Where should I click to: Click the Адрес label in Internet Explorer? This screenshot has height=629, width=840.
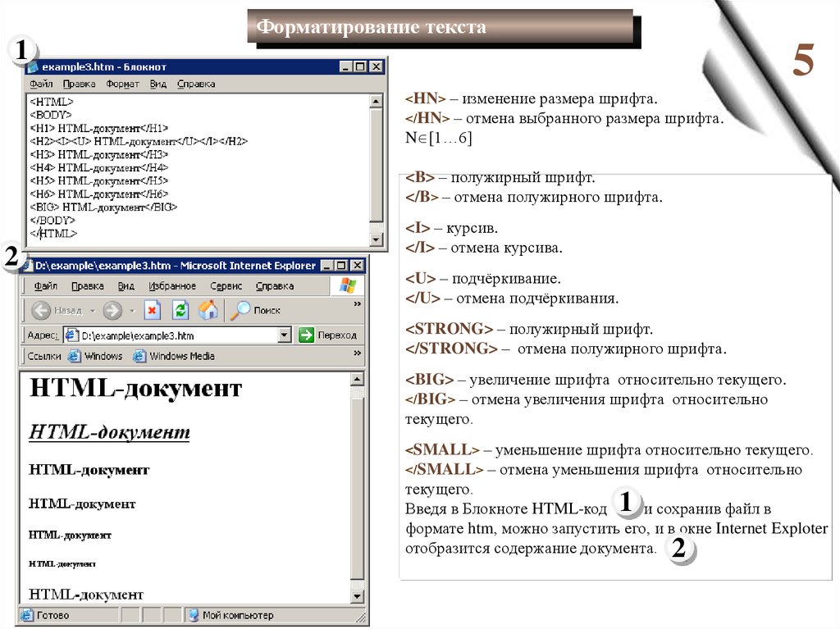(43, 335)
